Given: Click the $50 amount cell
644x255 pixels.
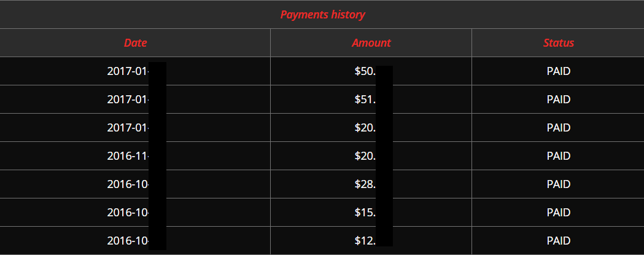Looking at the screenshot, I should (371, 71).
